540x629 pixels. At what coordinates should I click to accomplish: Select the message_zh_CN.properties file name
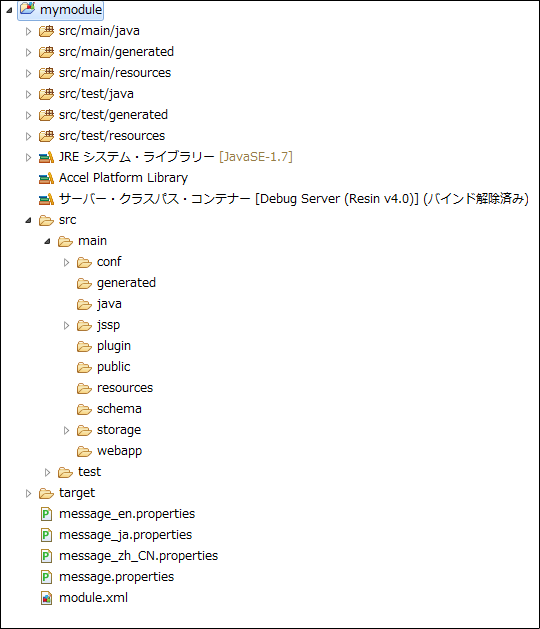point(138,556)
